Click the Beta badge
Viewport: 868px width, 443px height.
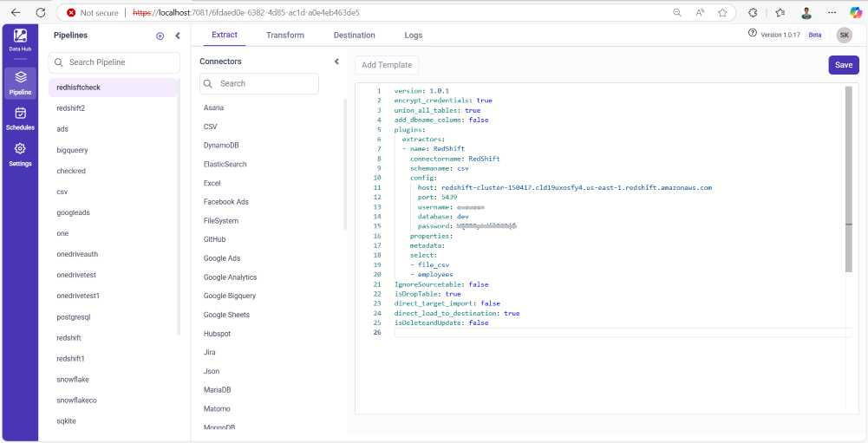coord(815,35)
